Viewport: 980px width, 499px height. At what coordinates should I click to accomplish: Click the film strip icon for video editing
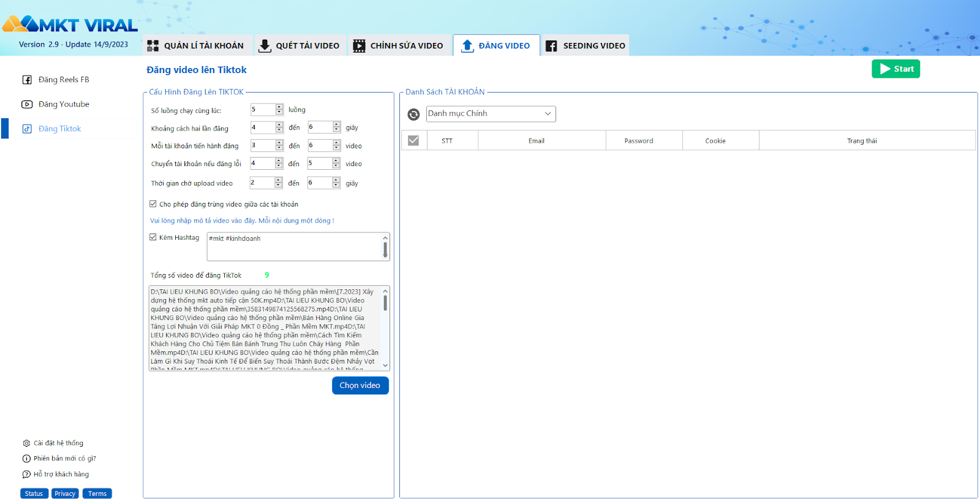coord(360,46)
